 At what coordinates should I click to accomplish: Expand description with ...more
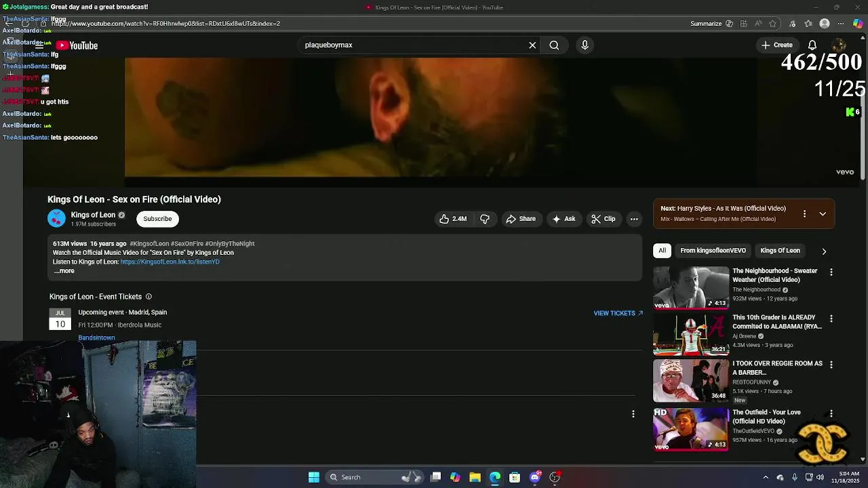point(64,271)
